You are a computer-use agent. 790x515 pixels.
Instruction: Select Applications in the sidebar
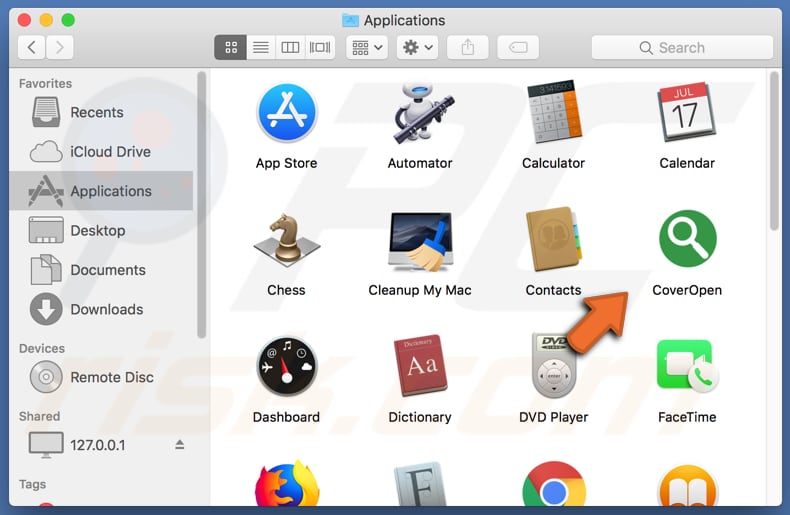pos(101,190)
